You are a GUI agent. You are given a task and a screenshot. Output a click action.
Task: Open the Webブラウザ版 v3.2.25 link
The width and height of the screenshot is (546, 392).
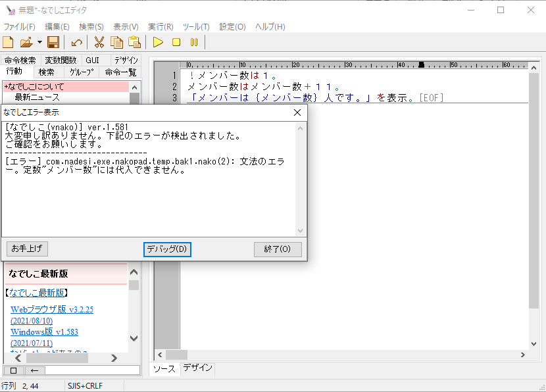point(52,309)
